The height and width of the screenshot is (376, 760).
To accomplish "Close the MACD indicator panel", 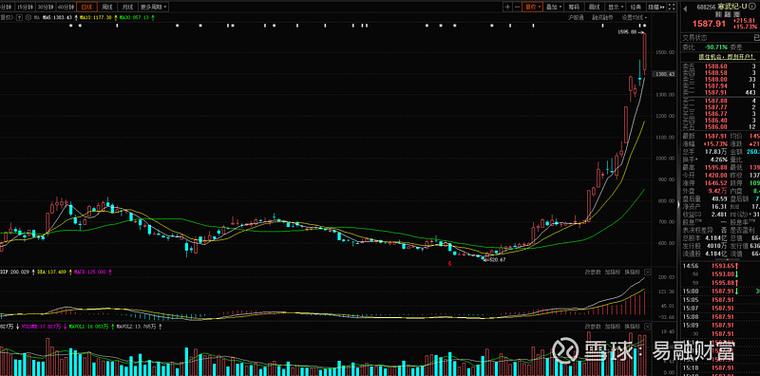I will [x=649, y=273].
